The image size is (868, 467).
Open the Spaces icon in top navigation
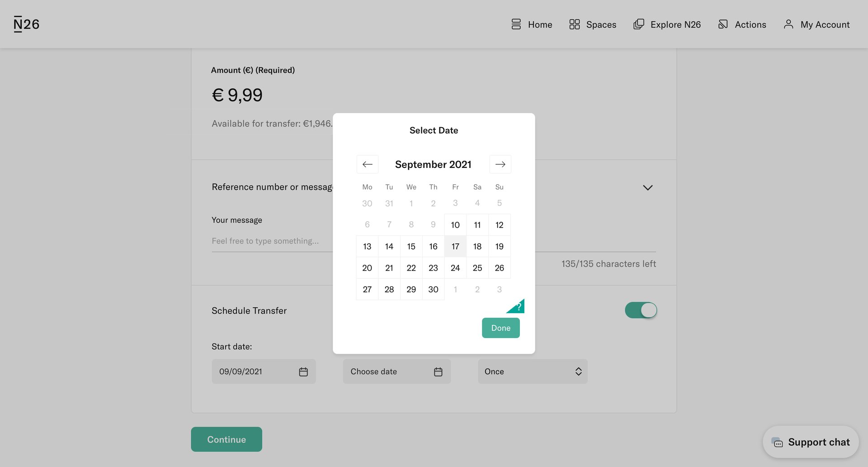coord(575,24)
